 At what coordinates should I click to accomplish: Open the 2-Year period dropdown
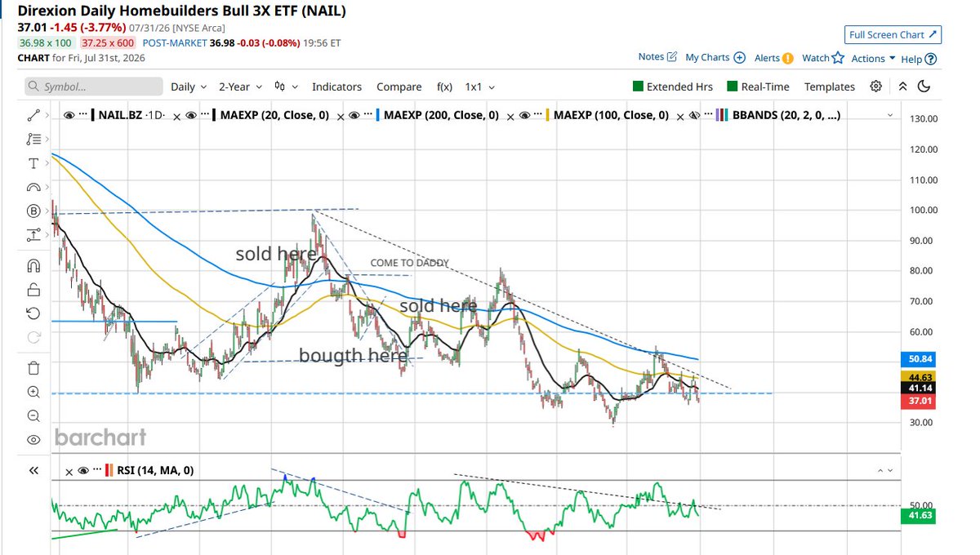[240, 87]
